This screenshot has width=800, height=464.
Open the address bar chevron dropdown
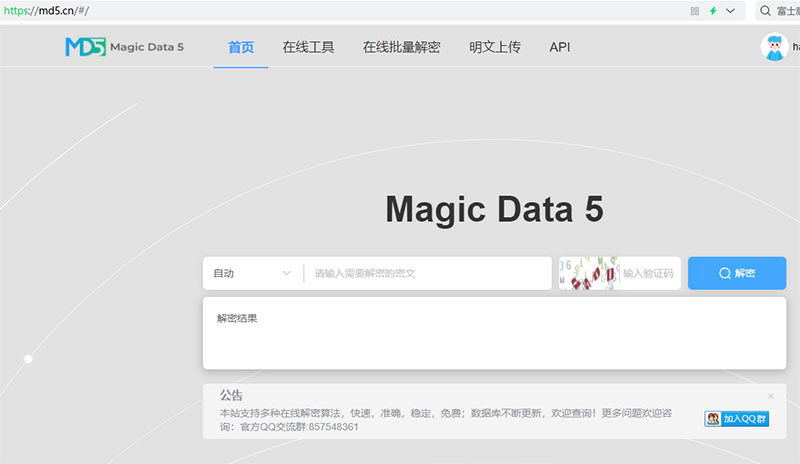(731, 11)
